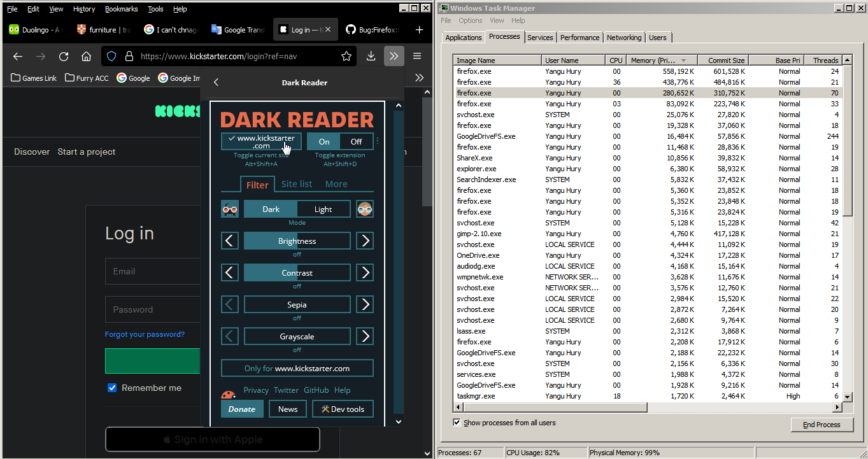Toggle Only for www.kickstarter.com setting
This screenshot has height=459, width=868.
297,368
